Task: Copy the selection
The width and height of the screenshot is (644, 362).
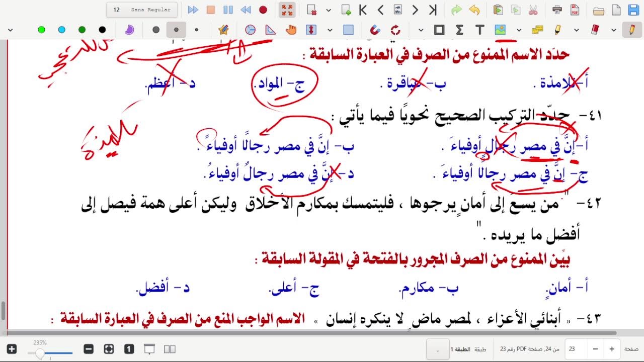Action: 516,10
